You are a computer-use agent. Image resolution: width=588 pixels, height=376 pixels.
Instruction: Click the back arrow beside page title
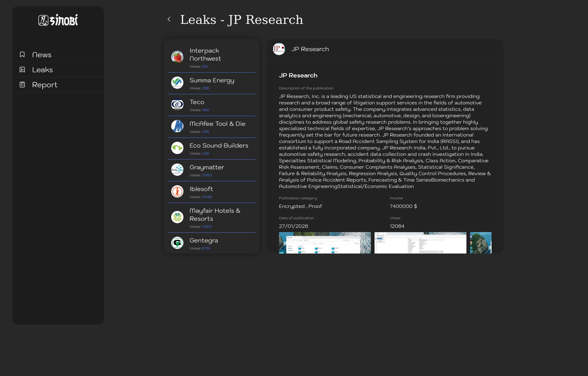point(169,19)
